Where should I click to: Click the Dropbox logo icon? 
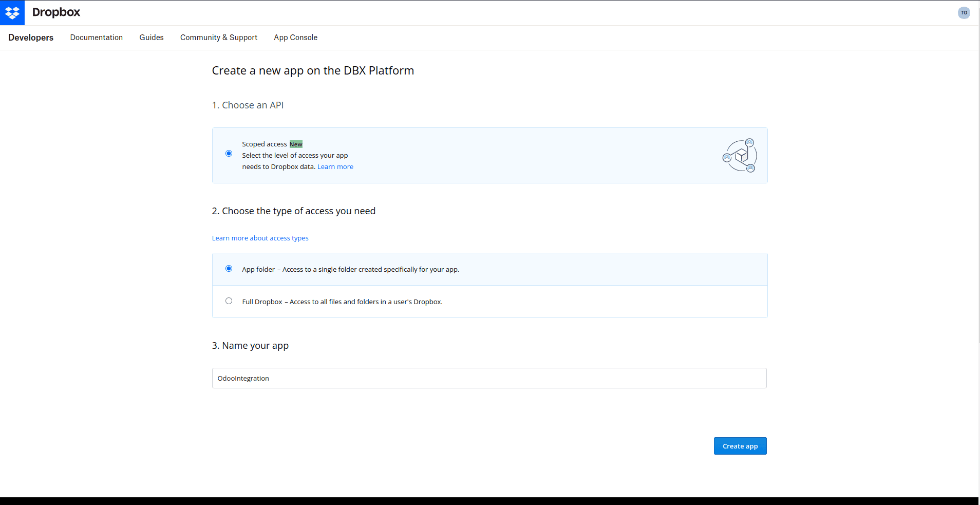coord(12,12)
